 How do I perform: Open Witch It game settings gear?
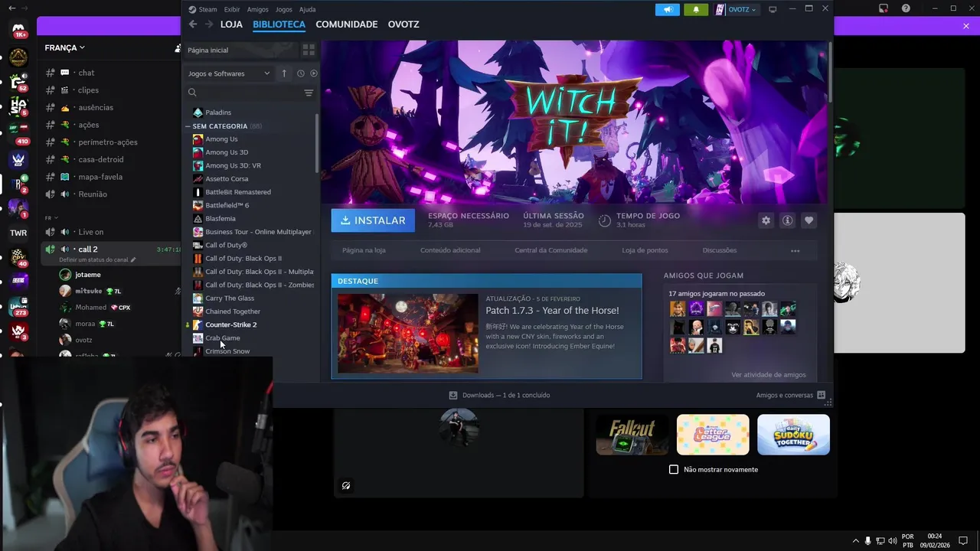click(x=766, y=220)
